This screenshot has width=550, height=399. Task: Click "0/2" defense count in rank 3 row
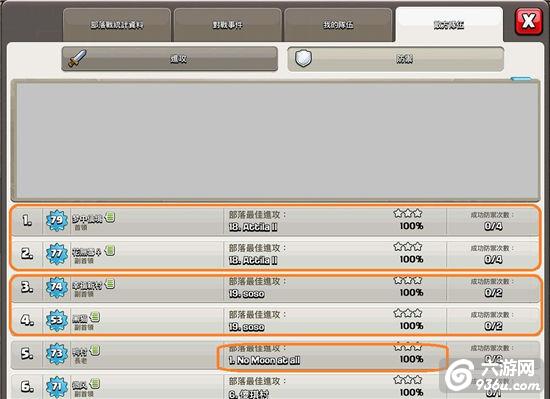pyautogui.click(x=493, y=293)
